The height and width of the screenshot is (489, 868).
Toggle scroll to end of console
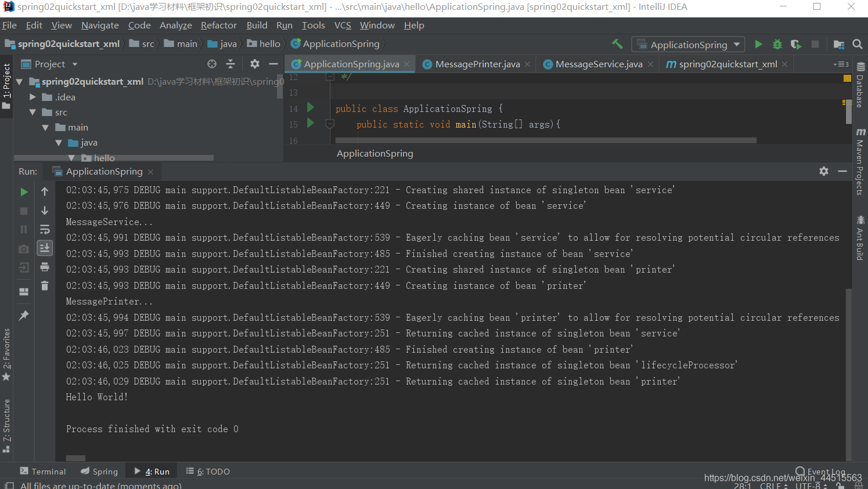point(45,248)
